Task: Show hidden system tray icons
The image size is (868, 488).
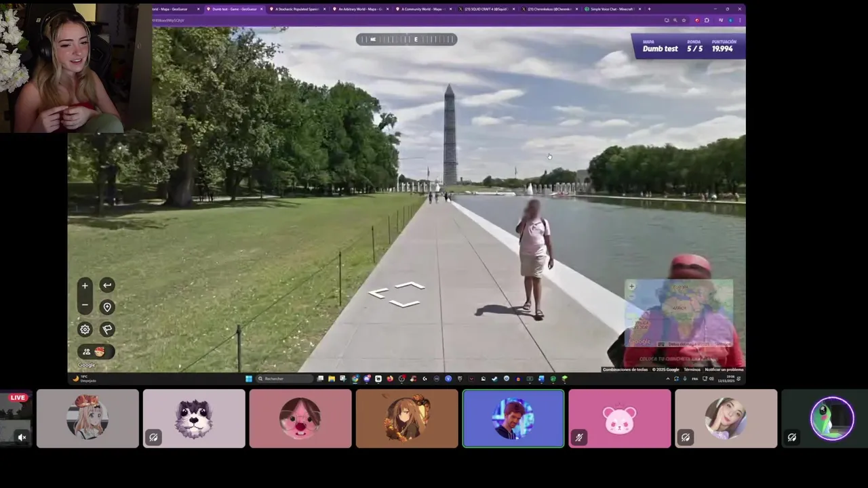Action: tap(668, 378)
